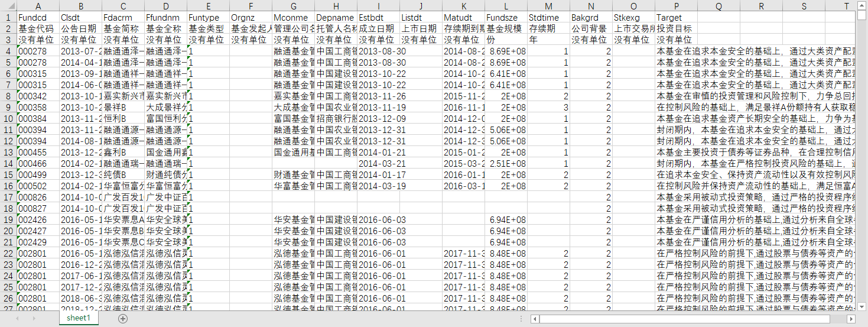Select the Clsdt header cell
868x327 pixels.
(80, 17)
